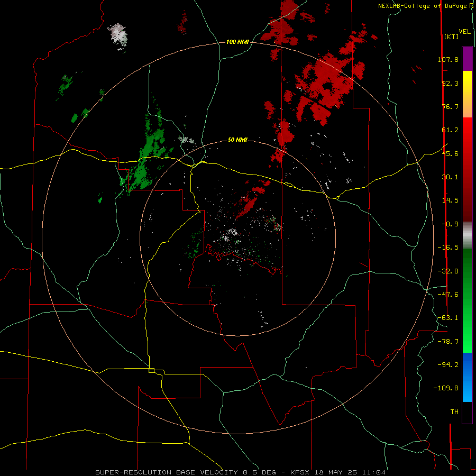476x476 pixels.
Task: Select the 45.6 legend value
Action: point(450,153)
